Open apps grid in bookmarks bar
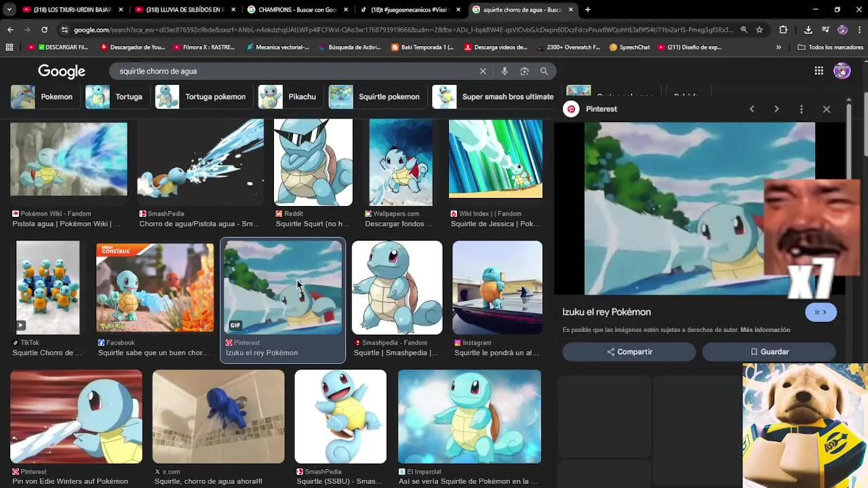This screenshot has height=488, width=868. (9, 47)
